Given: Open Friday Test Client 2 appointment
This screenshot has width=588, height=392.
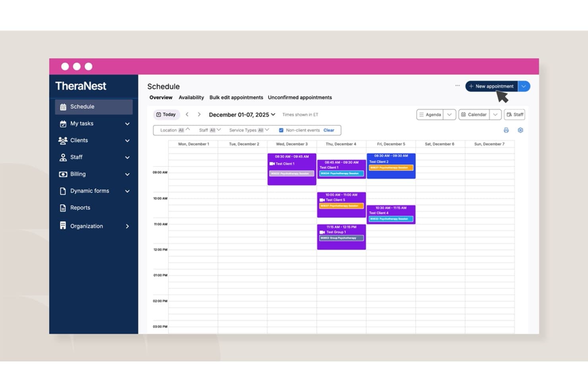Looking at the screenshot, I should [391, 166].
